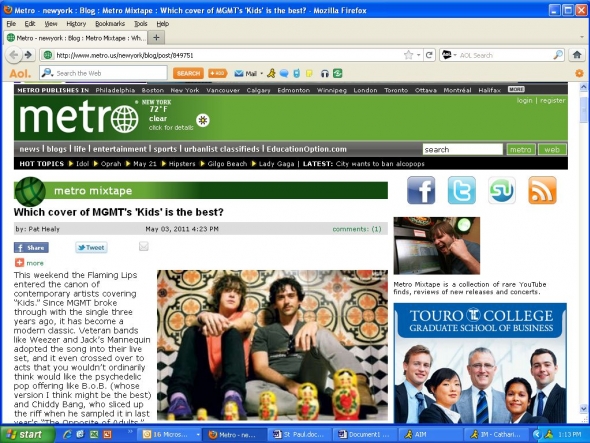Click the orange AOL SEARCH button

(x=188, y=73)
